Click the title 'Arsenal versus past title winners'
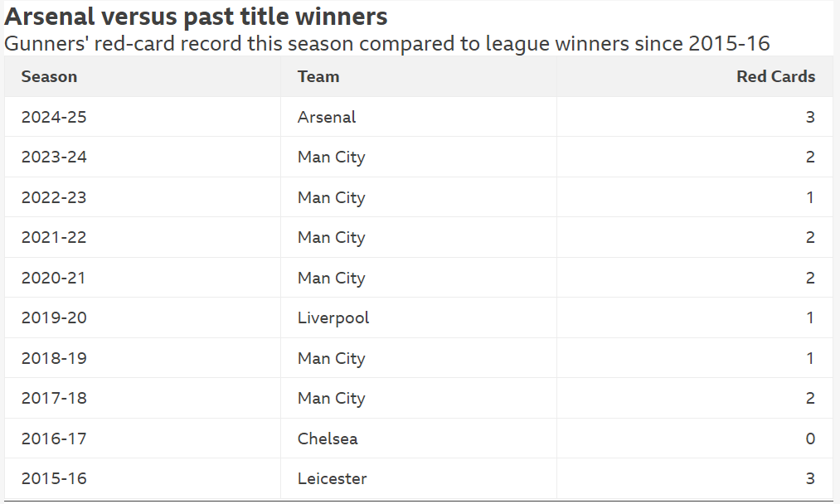The height and width of the screenshot is (504, 840). 197,16
